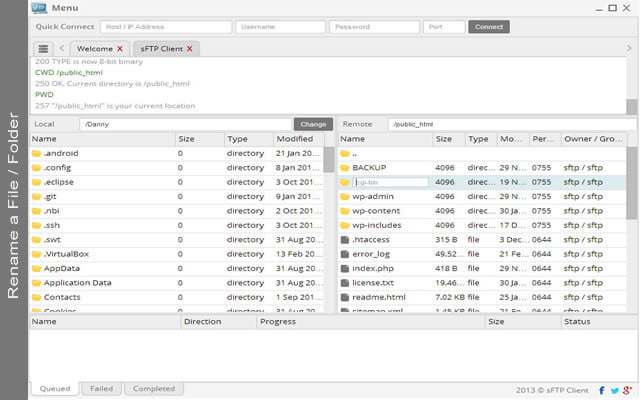
Task: Switch to the Completed tab
Action: click(x=152, y=388)
